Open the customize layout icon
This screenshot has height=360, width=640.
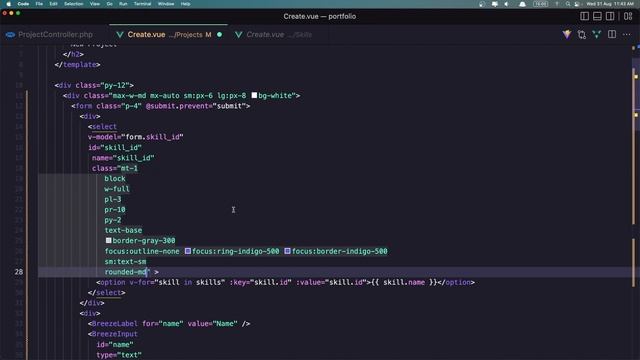pos(628,16)
